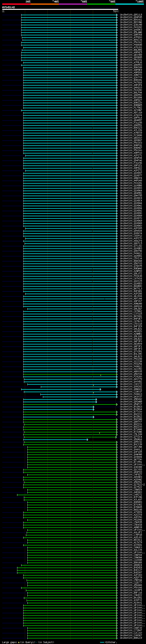Image resolution: width=146 pixels, height=644 pixels.
Task: Select hit label UniRef100_P49613
Action: [x=131, y=394]
